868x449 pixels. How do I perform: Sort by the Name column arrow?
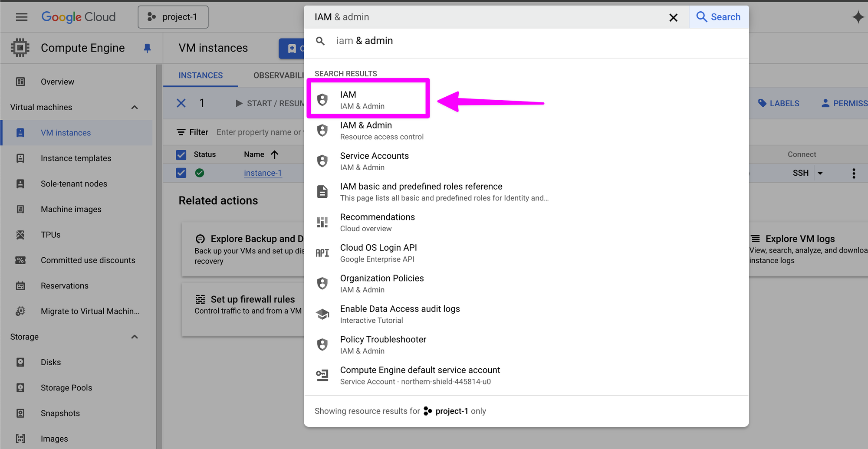point(274,154)
